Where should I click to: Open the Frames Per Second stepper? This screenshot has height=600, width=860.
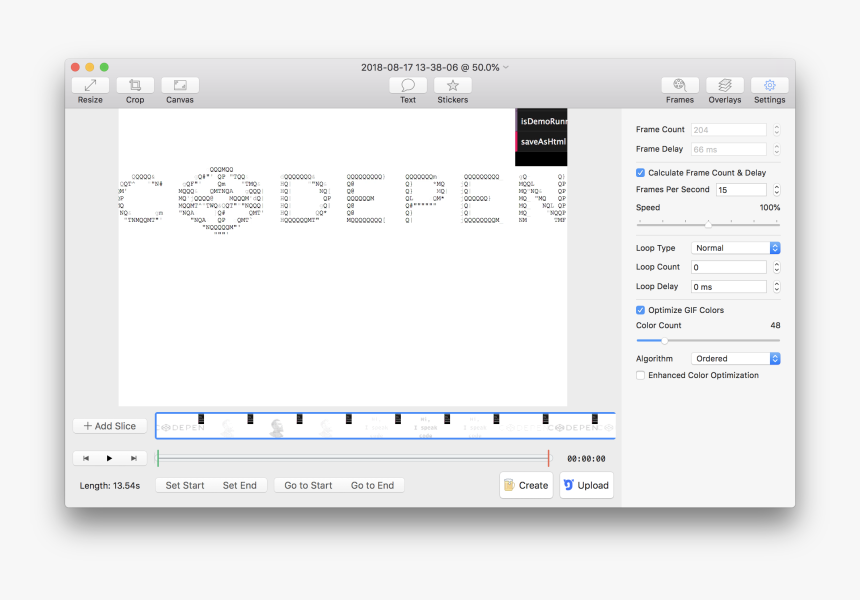[x=776, y=190]
